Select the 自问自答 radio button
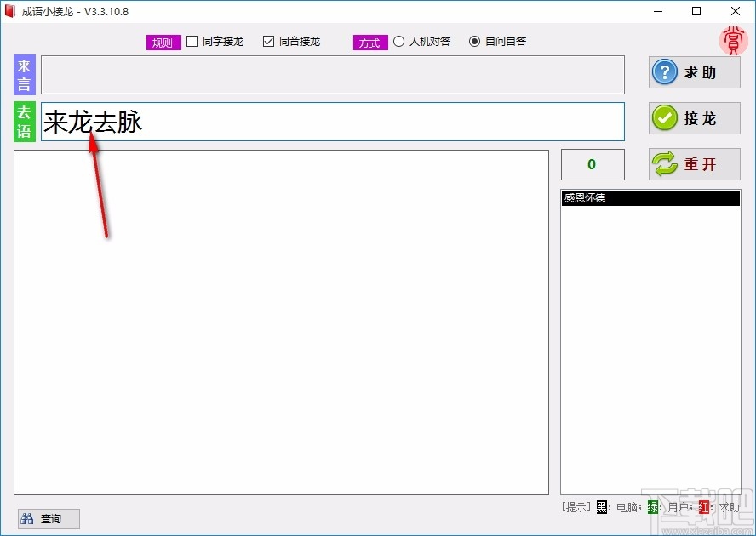The height and width of the screenshot is (536, 756). [474, 41]
